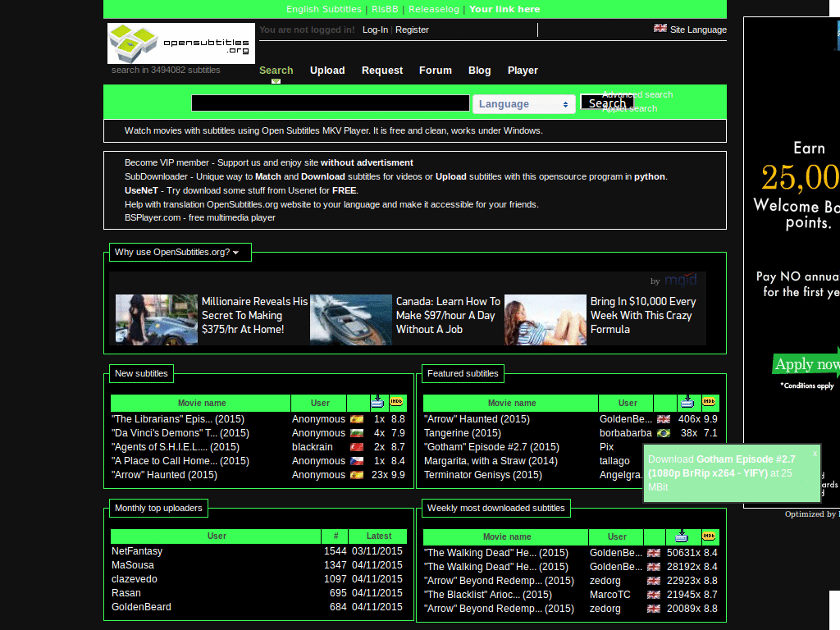The image size is (840, 630).
Task: Open the Releaselog top link
Action: pos(434,9)
